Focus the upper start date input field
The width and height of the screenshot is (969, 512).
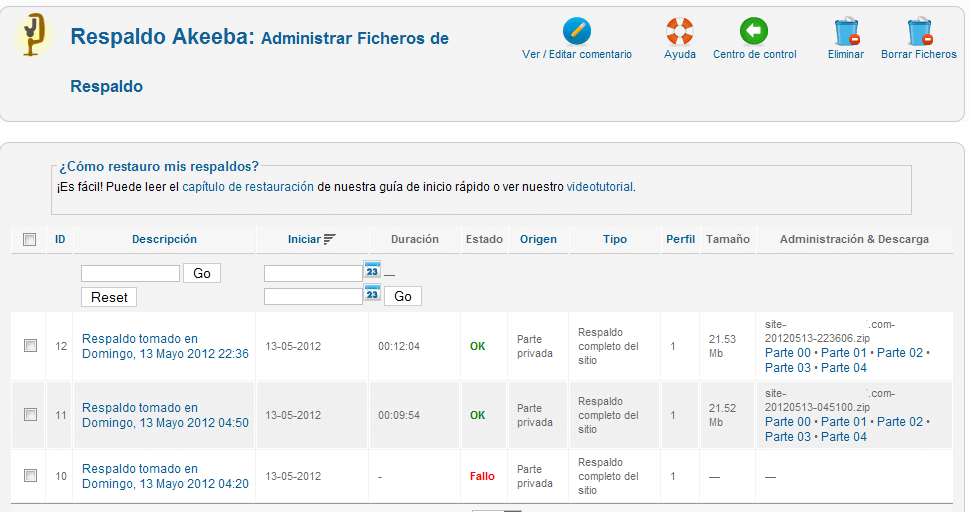tap(313, 273)
